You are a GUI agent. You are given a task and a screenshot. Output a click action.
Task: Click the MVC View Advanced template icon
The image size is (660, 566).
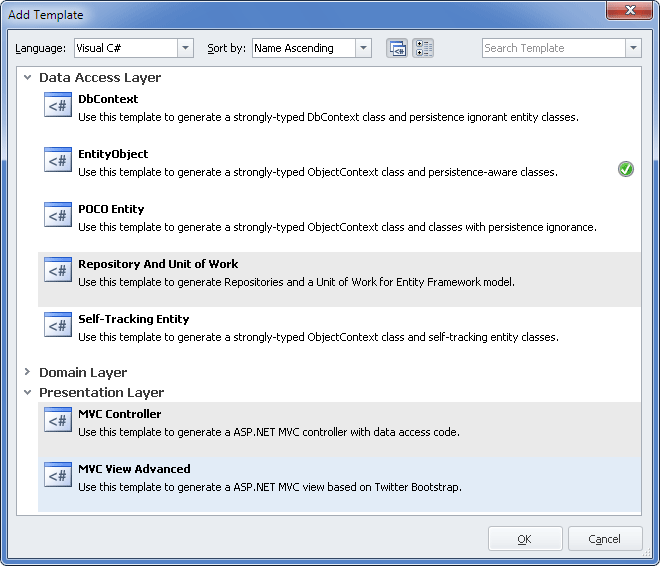tap(58, 475)
